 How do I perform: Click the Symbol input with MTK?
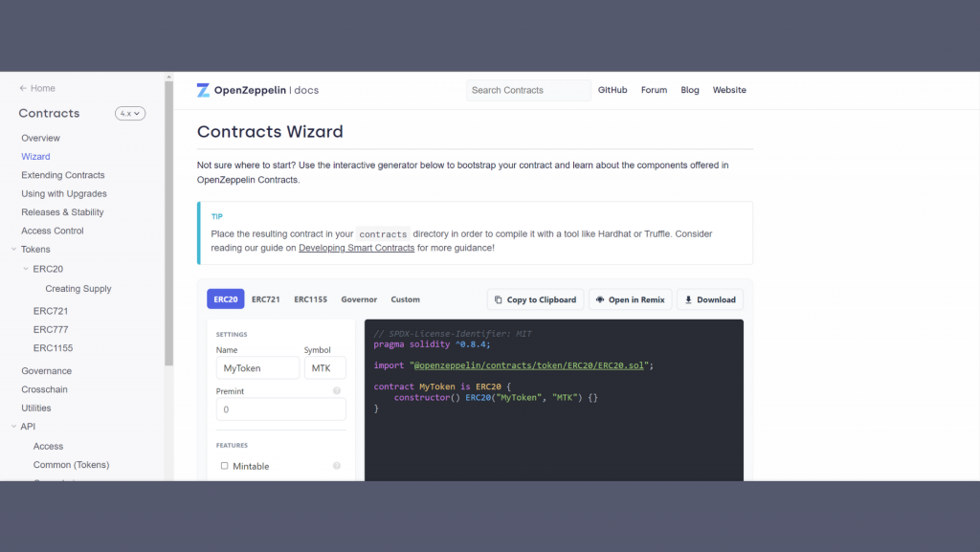(x=325, y=367)
